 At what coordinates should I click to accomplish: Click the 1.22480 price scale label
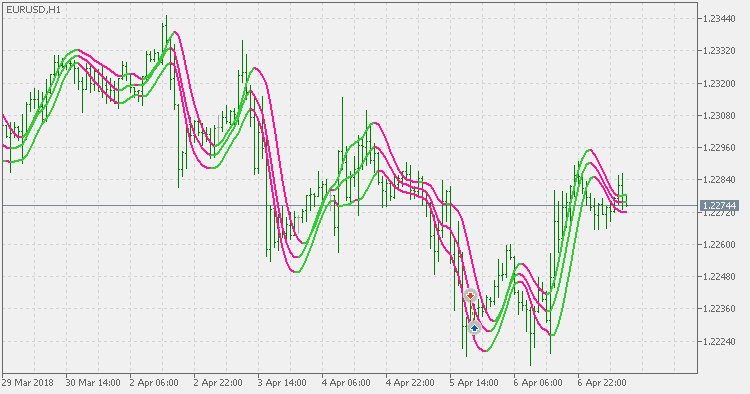click(x=719, y=277)
